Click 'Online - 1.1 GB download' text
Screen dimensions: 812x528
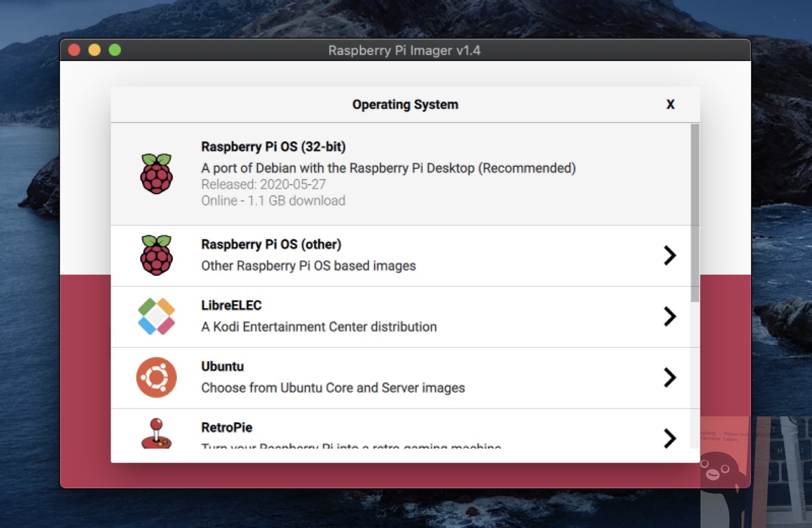point(273,200)
